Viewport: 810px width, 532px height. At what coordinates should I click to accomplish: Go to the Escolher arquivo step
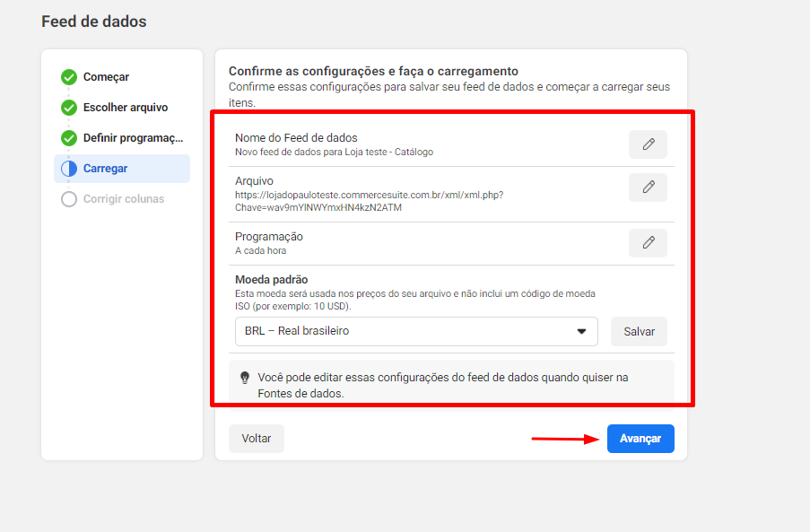click(126, 108)
